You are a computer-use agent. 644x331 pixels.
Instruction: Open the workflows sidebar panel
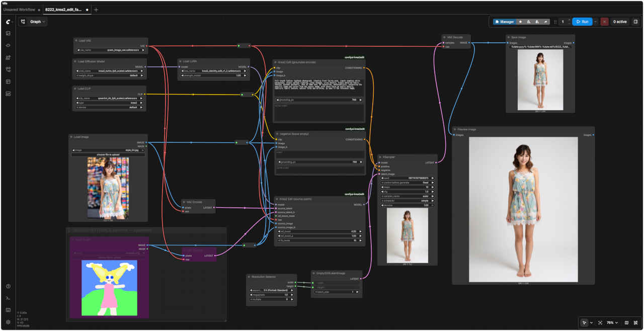[8, 69]
